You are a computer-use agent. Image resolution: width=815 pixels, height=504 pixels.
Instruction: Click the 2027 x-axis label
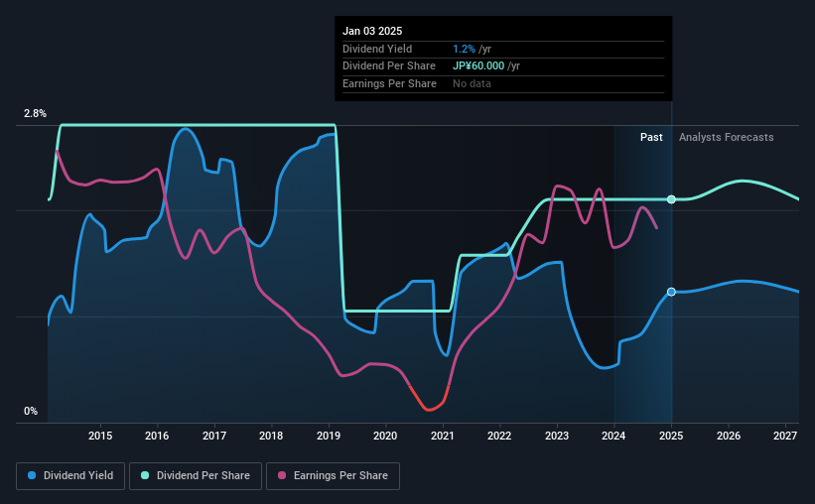785,436
